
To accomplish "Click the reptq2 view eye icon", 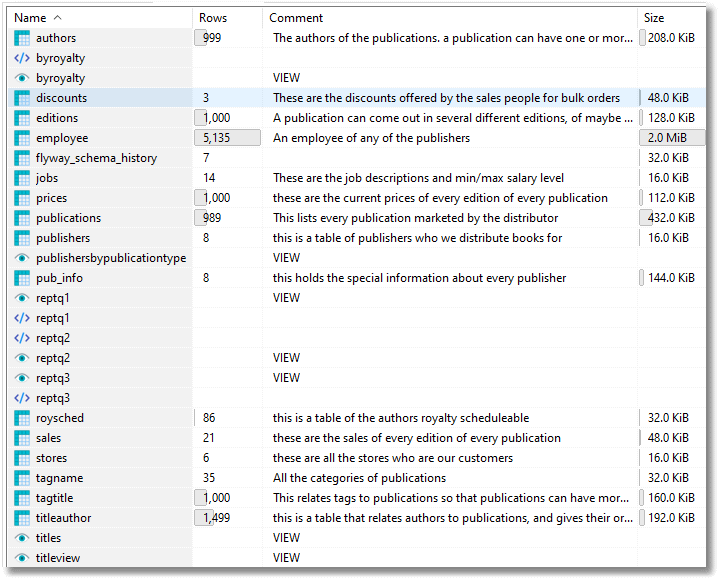I will pyautogui.click(x=22, y=358).
